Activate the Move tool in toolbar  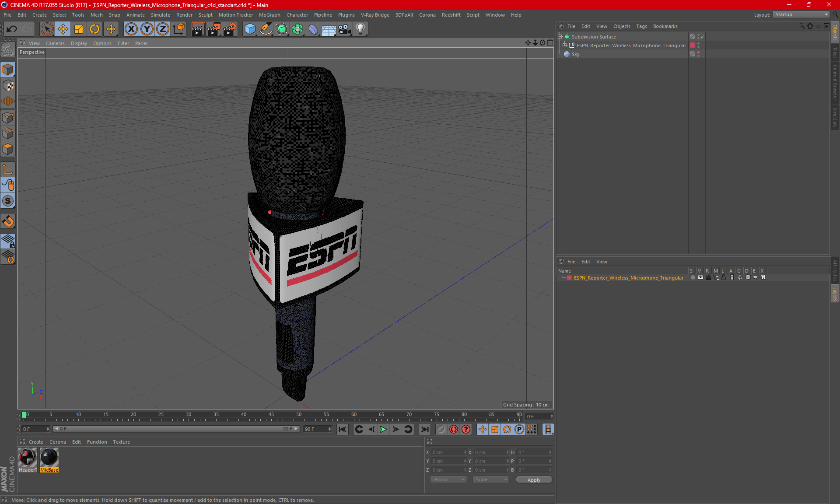(x=63, y=29)
